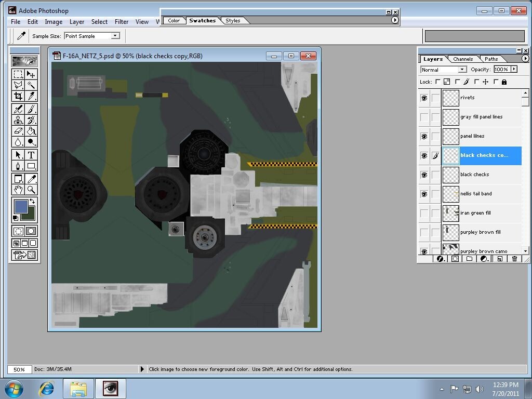The height and width of the screenshot is (399, 532).
Task: Pick the Eraser tool
Action: pyautogui.click(x=18, y=131)
